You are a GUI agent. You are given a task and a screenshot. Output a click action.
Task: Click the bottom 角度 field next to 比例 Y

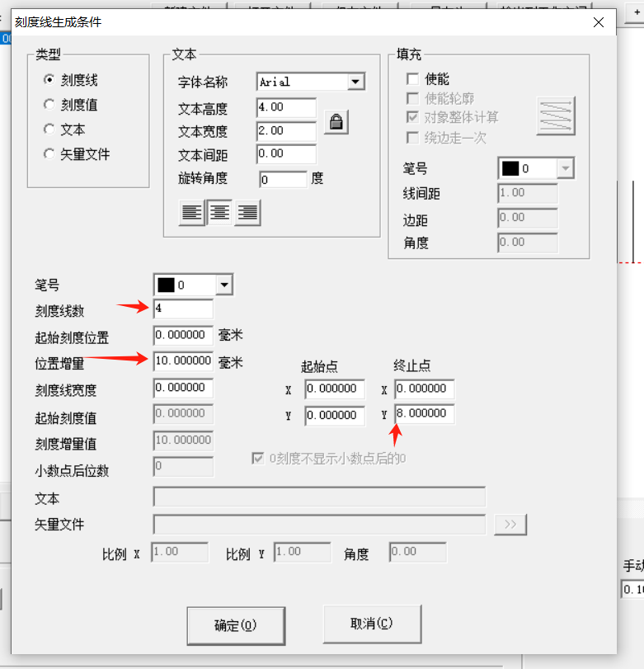418,552
